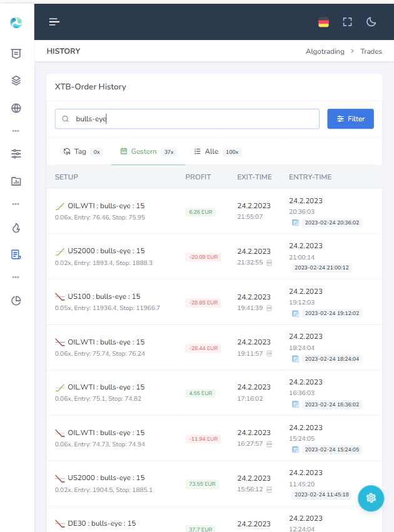Open the flame sidebar icon
The image size is (394, 532).
[16, 228]
